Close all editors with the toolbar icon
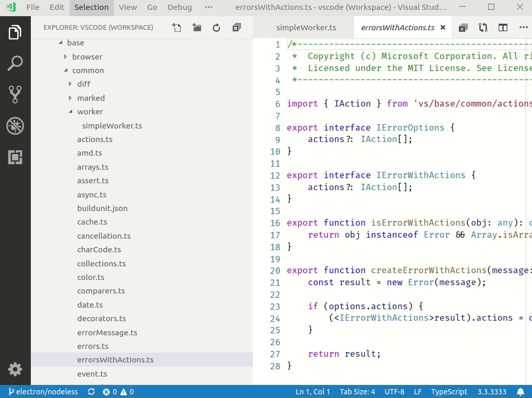 tap(463, 28)
